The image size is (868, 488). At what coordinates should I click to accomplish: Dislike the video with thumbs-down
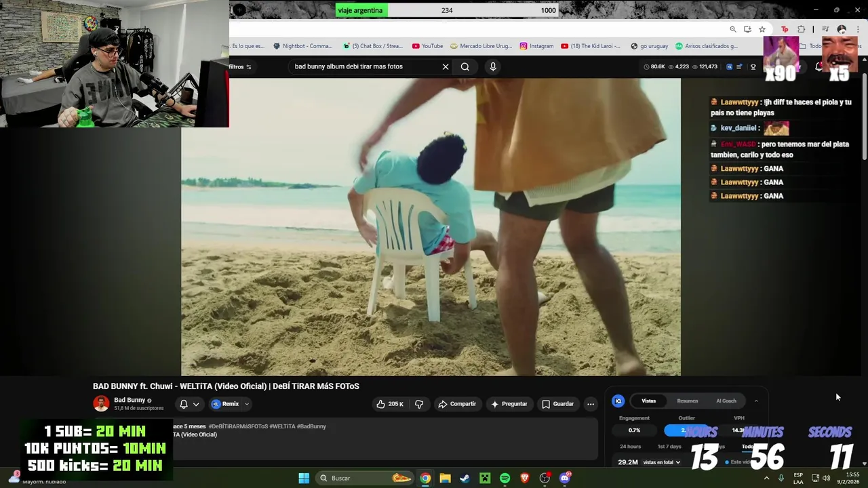(x=419, y=404)
